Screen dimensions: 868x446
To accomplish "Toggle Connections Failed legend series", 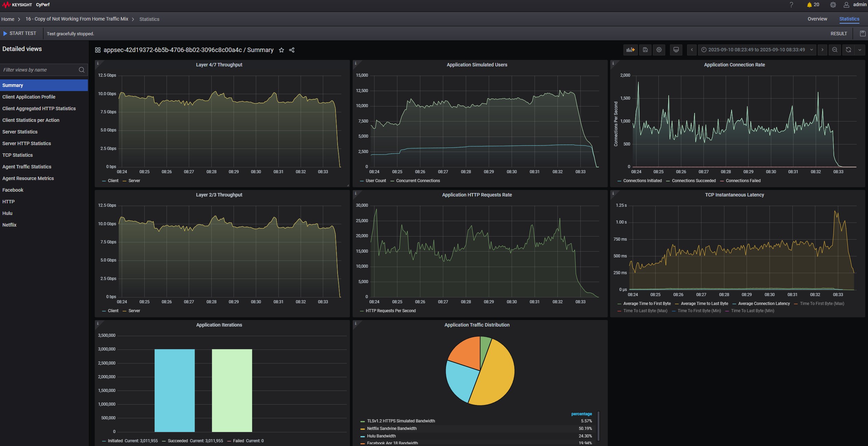I will pyautogui.click(x=743, y=181).
